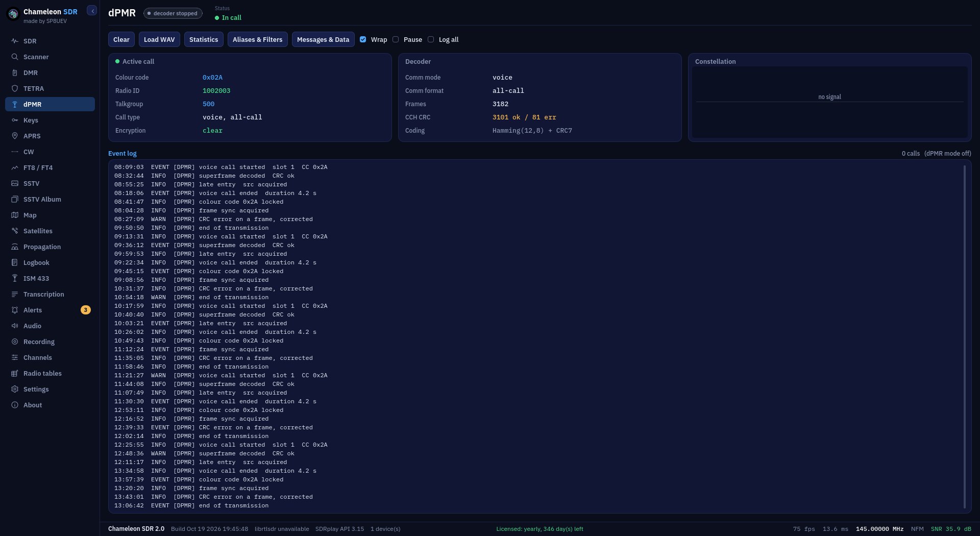Open Aliases & Filters
This screenshot has width=980, height=536.
point(258,39)
